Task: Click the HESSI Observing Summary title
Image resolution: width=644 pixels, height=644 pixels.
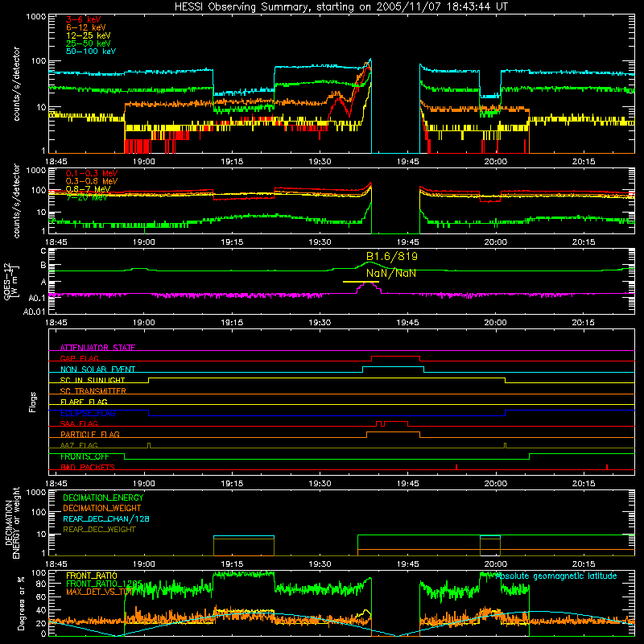Action: (x=341, y=7)
